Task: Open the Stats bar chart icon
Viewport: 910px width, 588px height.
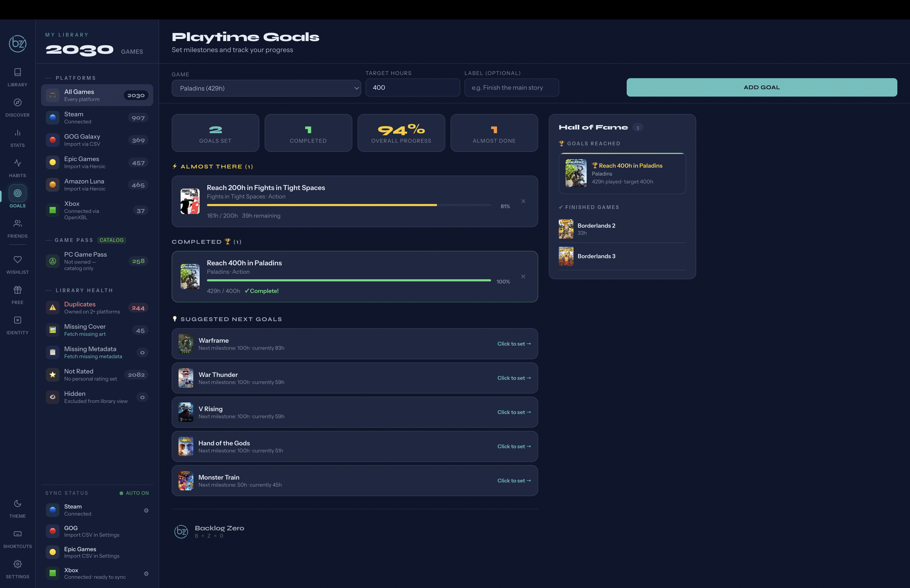Action: (x=18, y=132)
